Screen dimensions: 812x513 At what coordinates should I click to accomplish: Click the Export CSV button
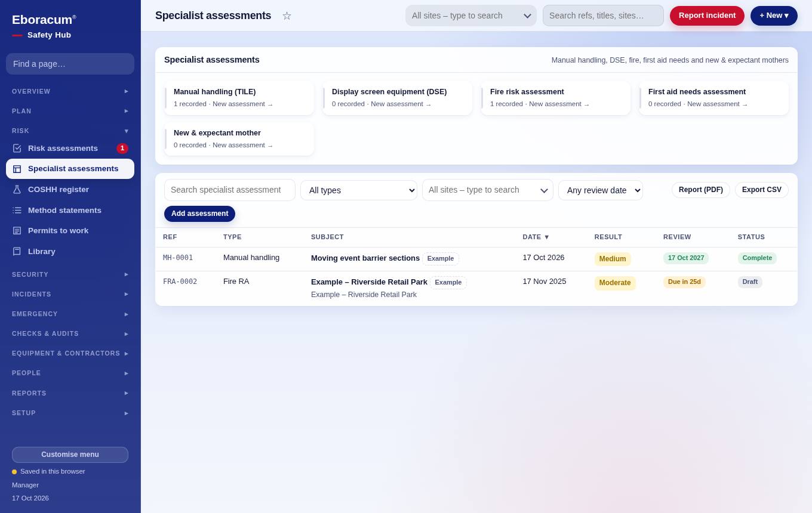click(x=762, y=190)
